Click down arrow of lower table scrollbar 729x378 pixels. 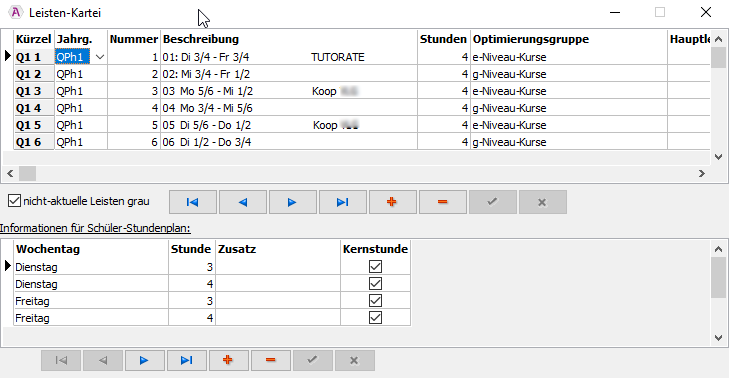point(718,338)
